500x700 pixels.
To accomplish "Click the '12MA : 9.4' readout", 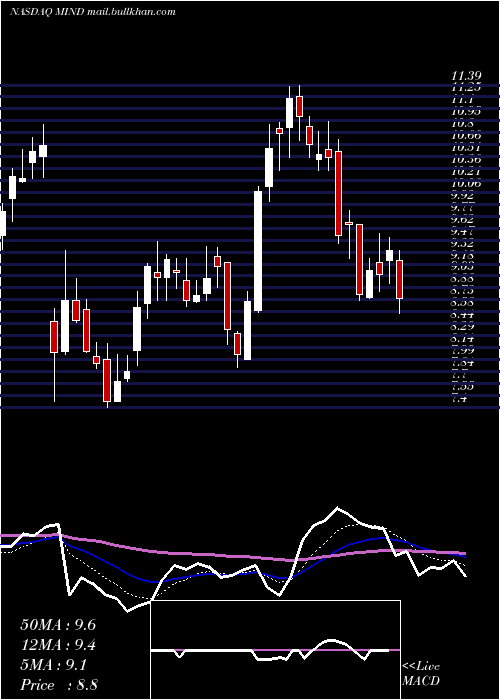I will coord(58,645).
